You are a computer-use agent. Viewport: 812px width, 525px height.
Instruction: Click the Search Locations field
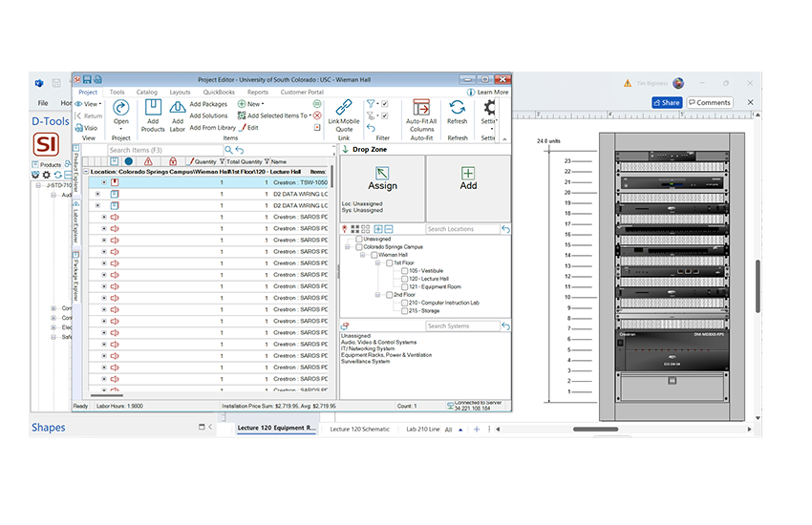tap(463, 229)
